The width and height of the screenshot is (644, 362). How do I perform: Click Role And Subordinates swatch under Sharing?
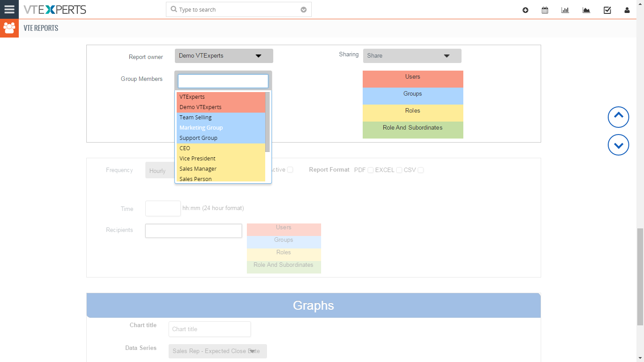[x=413, y=130]
